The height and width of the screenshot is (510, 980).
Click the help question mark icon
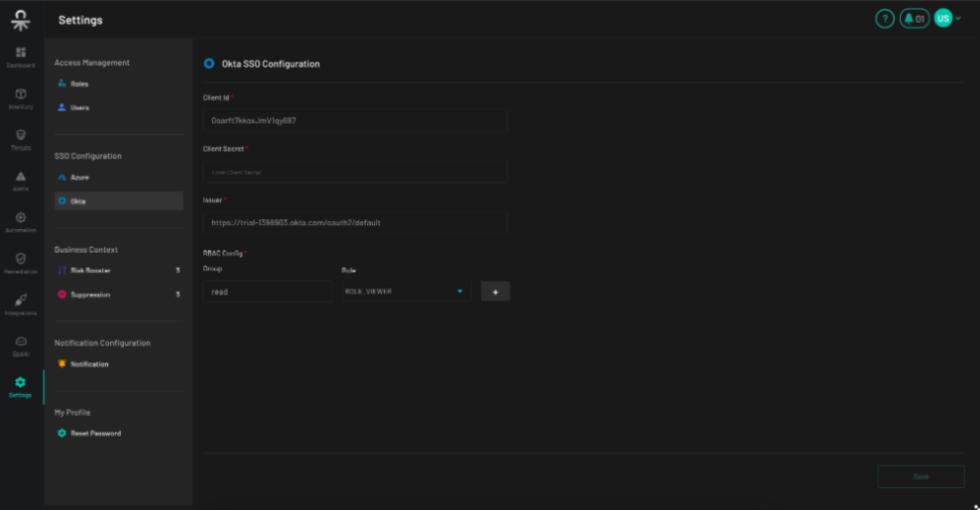click(x=885, y=19)
